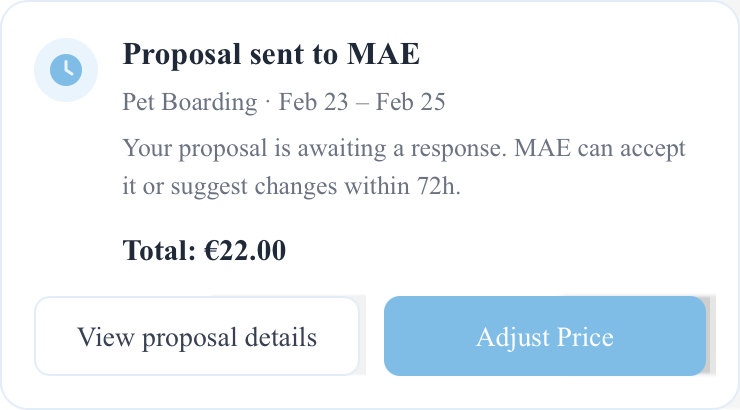Select the €22.00 price amount
The height and width of the screenshot is (410, 740).
(x=245, y=250)
